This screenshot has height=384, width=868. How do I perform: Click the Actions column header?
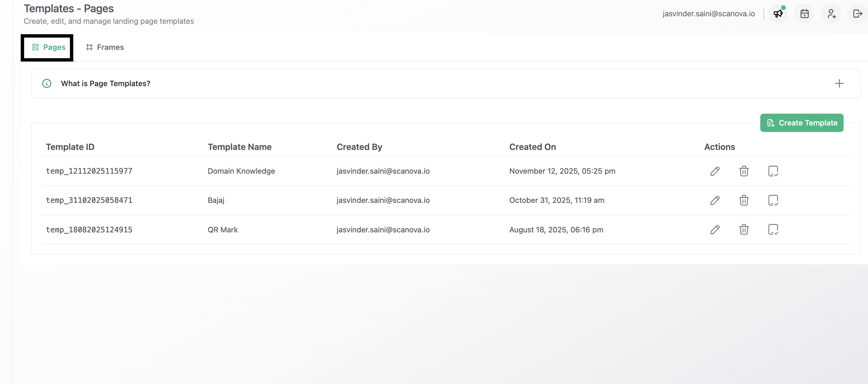[x=720, y=147]
